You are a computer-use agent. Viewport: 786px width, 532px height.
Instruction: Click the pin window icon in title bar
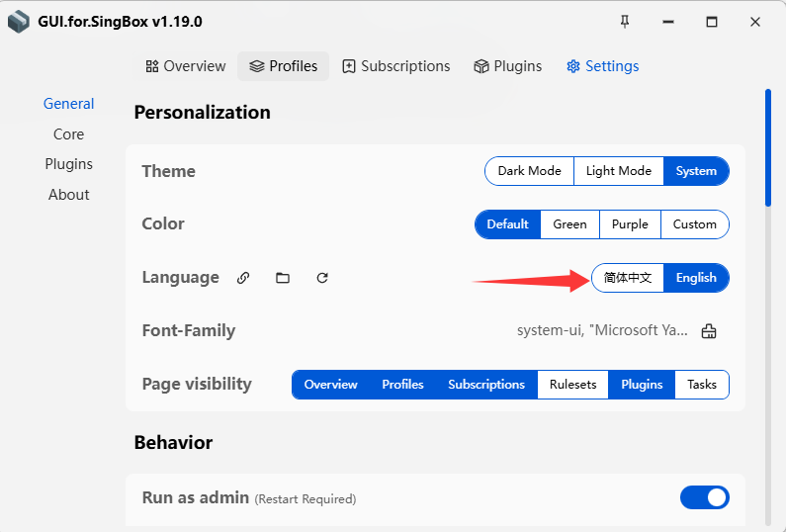[624, 22]
